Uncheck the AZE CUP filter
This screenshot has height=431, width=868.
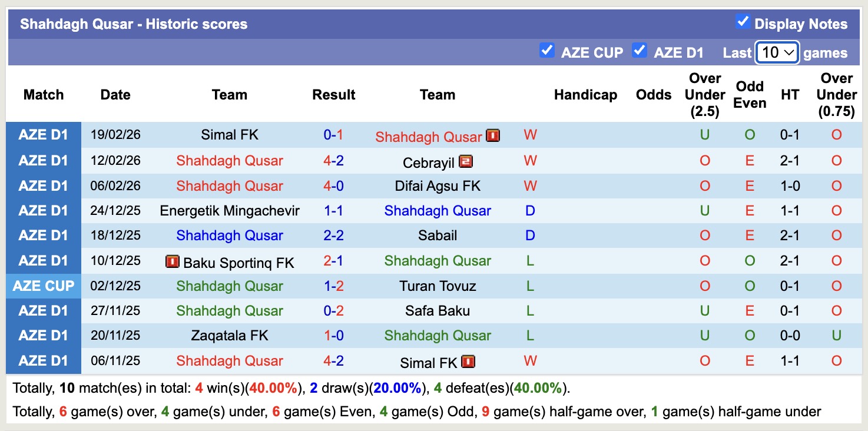click(x=546, y=52)
